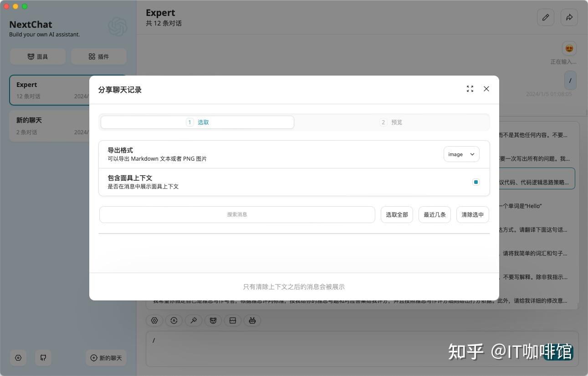Select the 1 选取 step tab
Image resolution: width=588 pixels, height=376 pixels.
[x=197, y=122]
